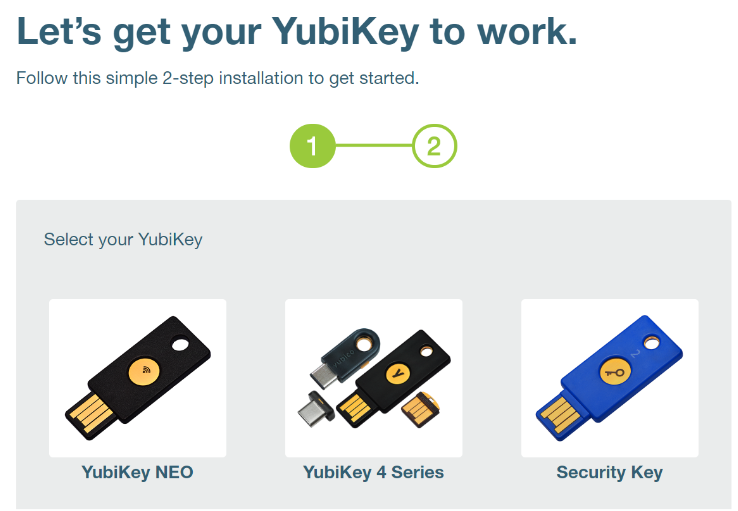The width and height of the screenshot is (738, 511).
Task: Pick the blue Security Key image tile
Action: (610, 378)
